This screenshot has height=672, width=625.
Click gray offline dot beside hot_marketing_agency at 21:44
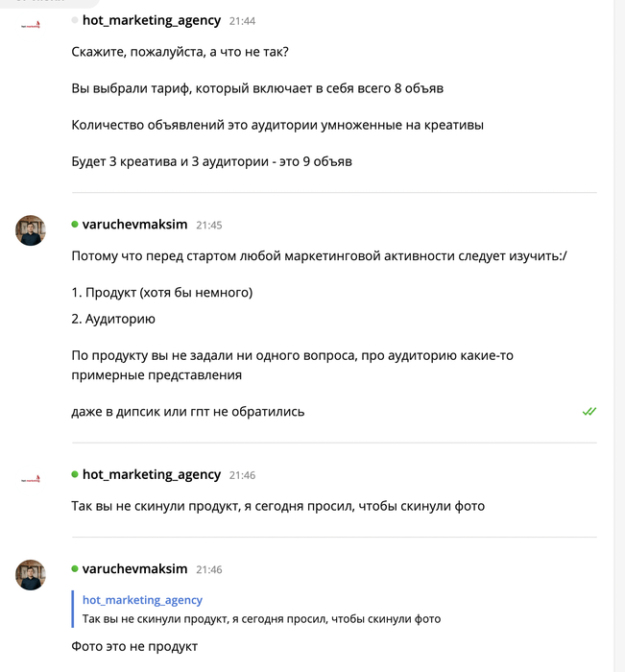click(x=75, y=20)
